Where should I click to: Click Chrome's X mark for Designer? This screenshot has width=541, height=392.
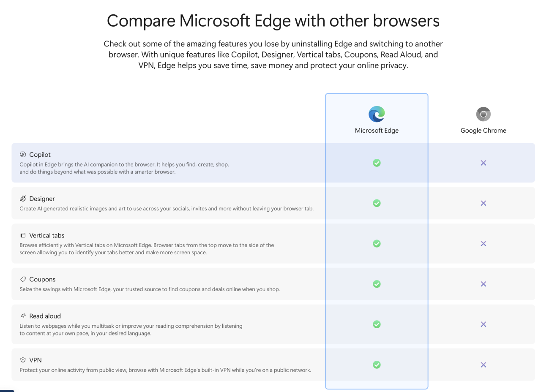[483, 203]
